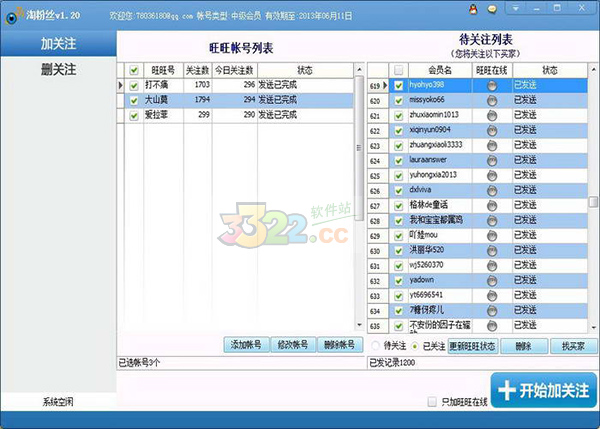Select the lauraanswer member name cell

pyautogui.click(x=440, y=160)
